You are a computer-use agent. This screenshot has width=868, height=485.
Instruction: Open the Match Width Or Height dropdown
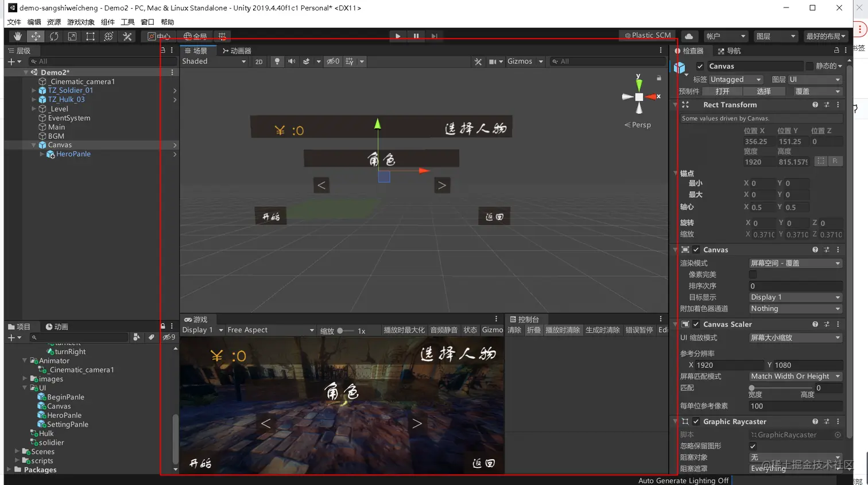[796, 376]
